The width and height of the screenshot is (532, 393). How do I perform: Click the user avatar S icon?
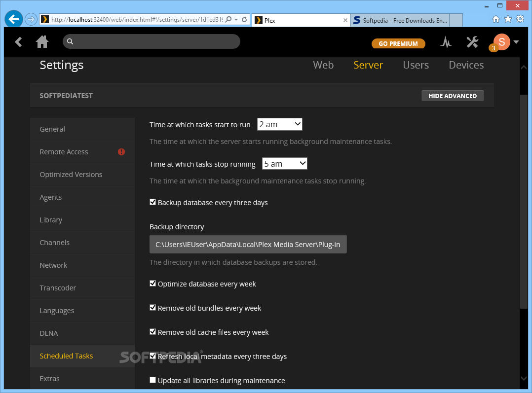click(502, 42)
